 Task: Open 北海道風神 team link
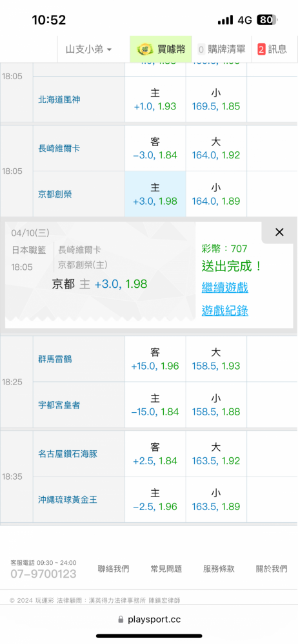pos(59,99)
